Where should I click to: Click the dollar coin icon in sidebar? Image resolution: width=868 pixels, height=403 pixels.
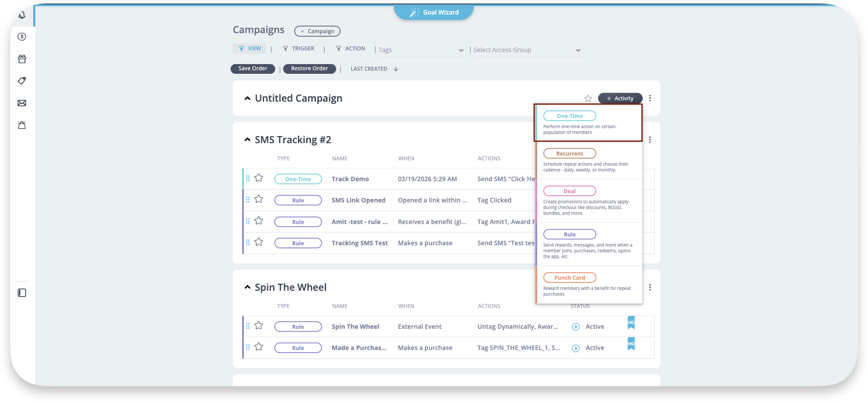click(22, 37)
